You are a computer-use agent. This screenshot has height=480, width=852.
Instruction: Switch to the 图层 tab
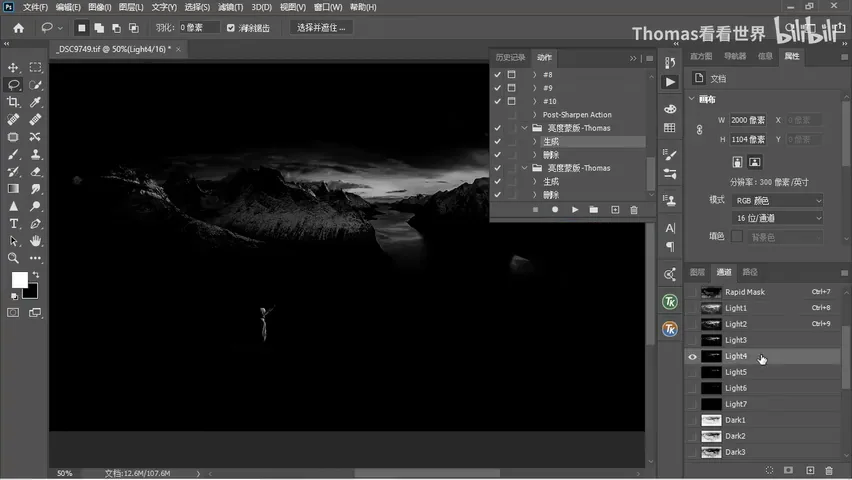(x=697, y=272)
